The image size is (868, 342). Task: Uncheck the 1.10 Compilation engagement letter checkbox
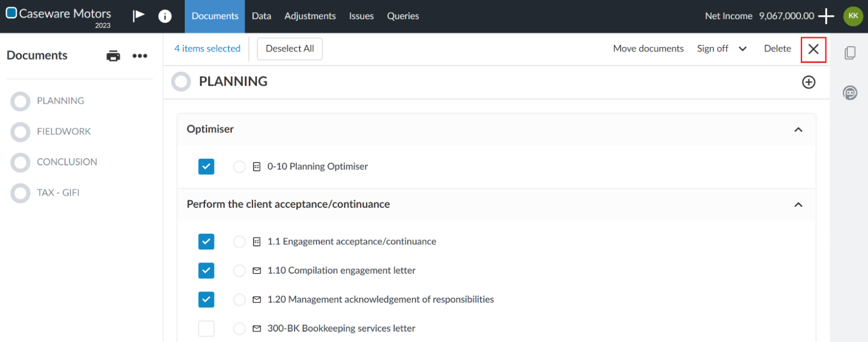[x=206, y=271]
